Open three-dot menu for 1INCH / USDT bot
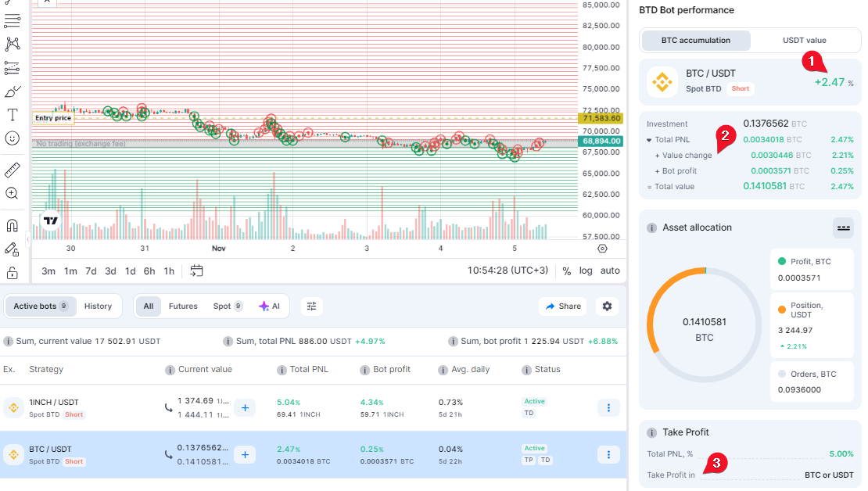 click(x=608, y=407)
